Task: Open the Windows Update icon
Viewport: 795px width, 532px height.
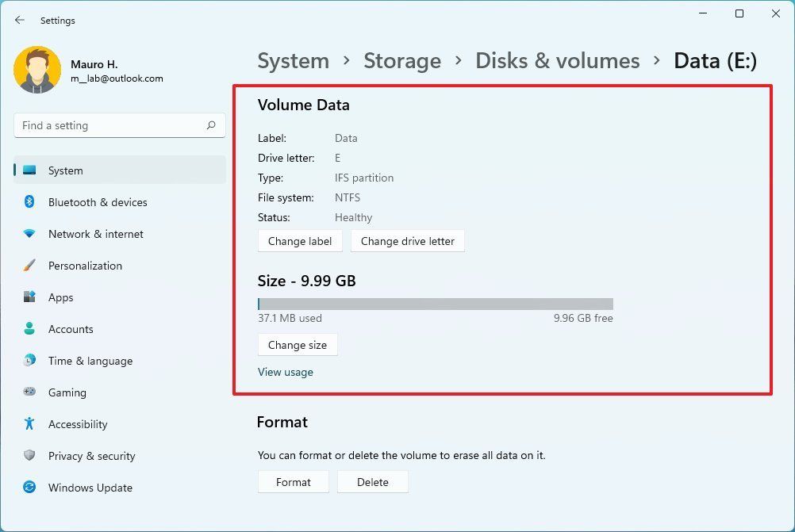Action: tap(29, 488)
